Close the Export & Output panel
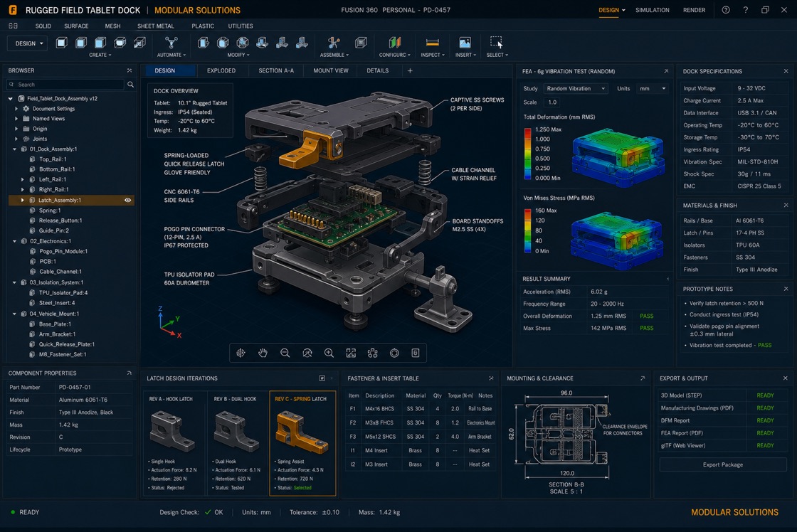 786,378
